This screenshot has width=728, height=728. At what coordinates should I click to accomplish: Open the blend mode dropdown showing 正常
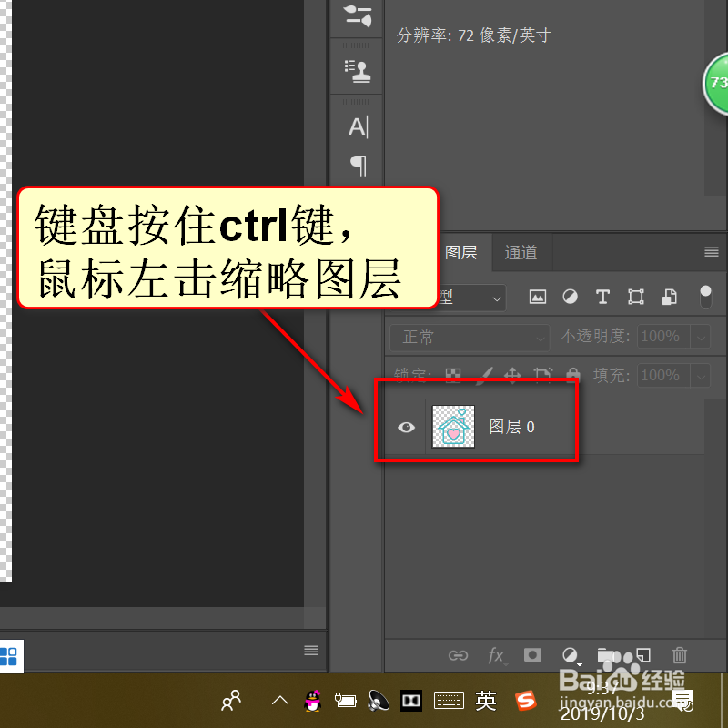pyautogui.click(x=469, y=337)
